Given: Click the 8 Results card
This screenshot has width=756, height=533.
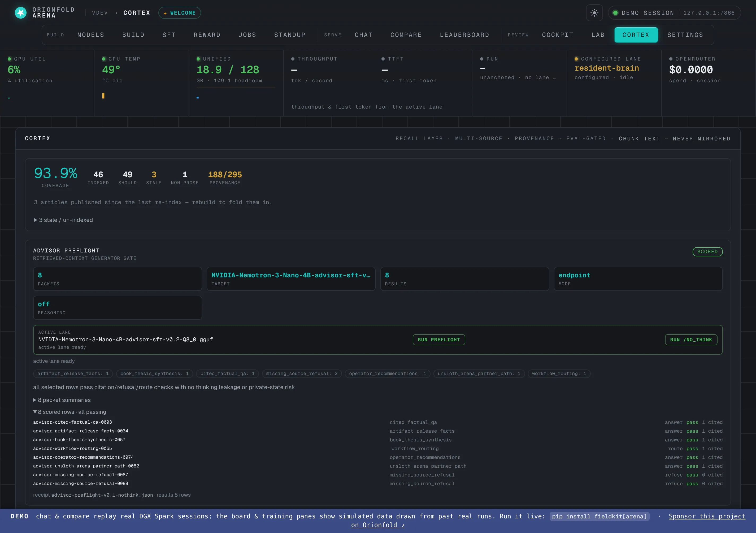Looking at the screenshot, I should (x=464, y=279).
